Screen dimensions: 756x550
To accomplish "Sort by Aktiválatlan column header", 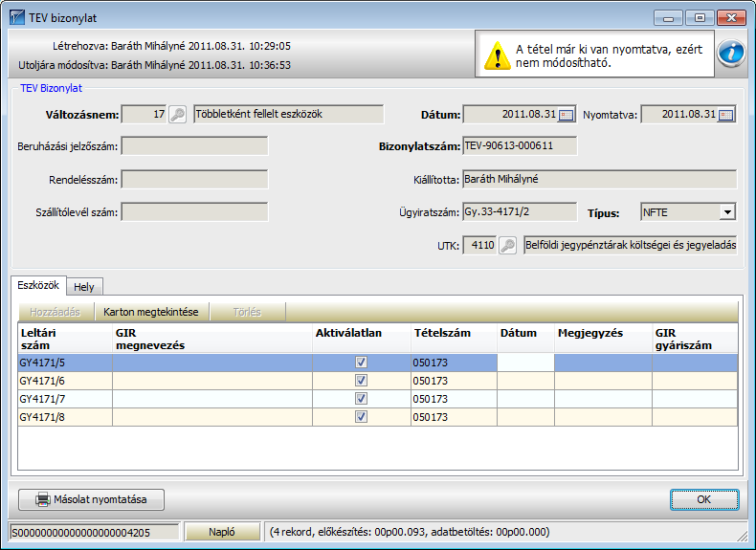I will 362,339.
